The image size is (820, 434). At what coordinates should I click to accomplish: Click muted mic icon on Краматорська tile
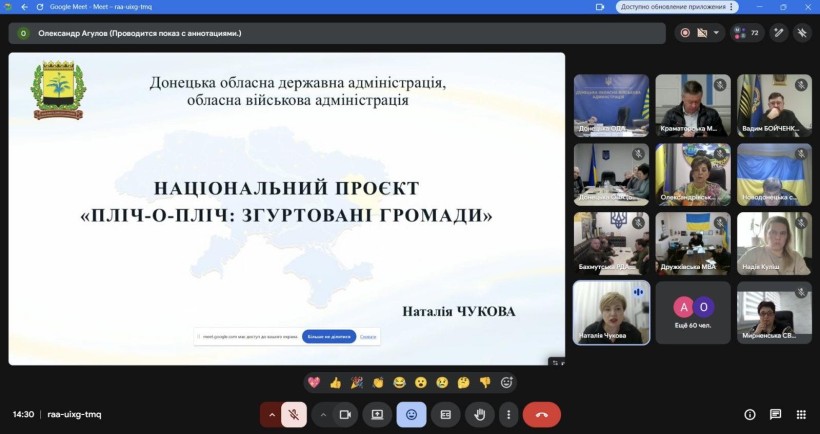720,85
